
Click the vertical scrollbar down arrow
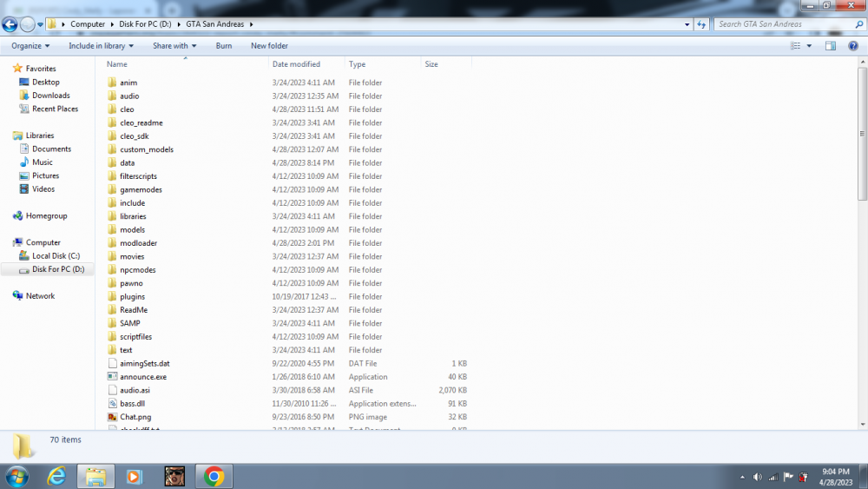coord(863,425)
